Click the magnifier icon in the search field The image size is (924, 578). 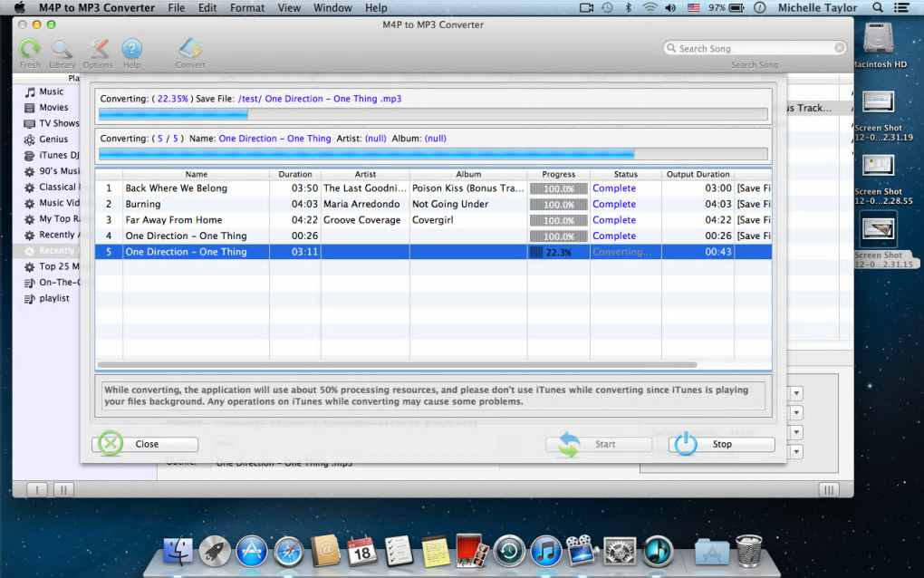pyautogui.click(x=670, y=48)
